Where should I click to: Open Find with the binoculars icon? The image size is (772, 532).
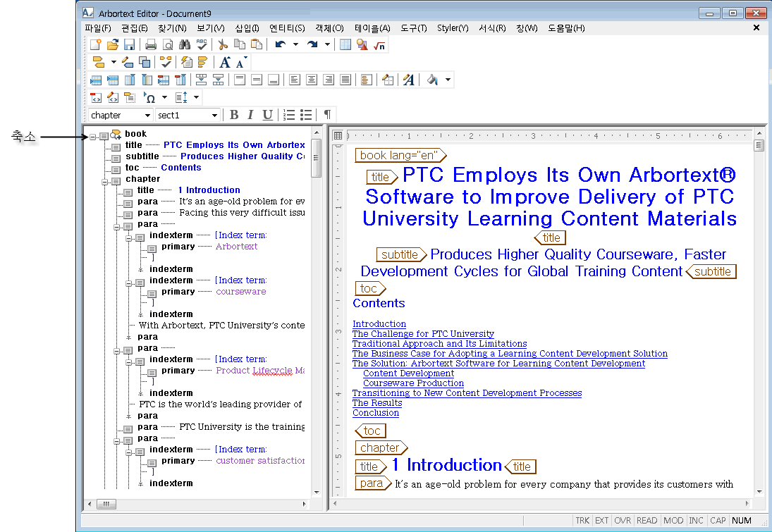pyautogui.click(x=184, y=45)
